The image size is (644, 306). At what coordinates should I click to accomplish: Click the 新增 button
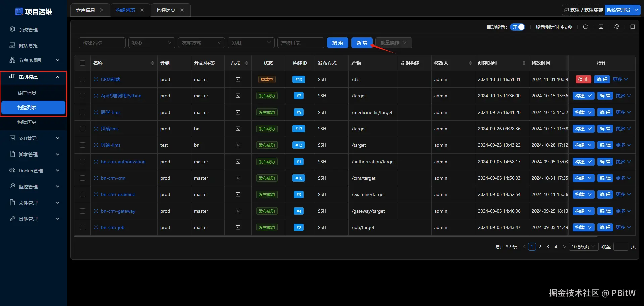coord(362,43)
